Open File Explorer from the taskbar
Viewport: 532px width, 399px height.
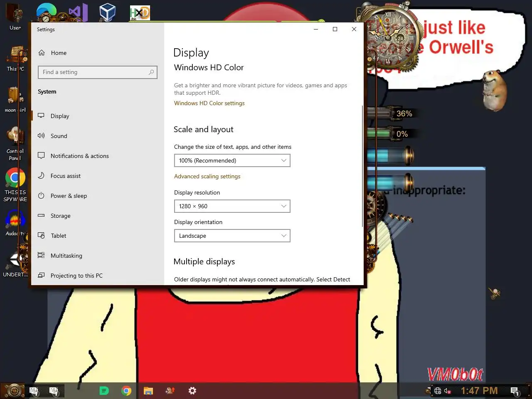click(x=148, y=391)
